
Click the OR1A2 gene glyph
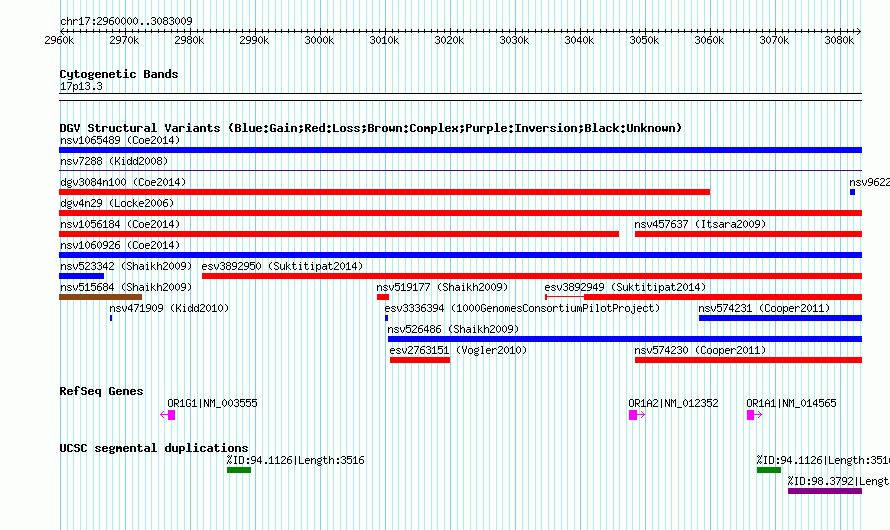click(637, 415)
